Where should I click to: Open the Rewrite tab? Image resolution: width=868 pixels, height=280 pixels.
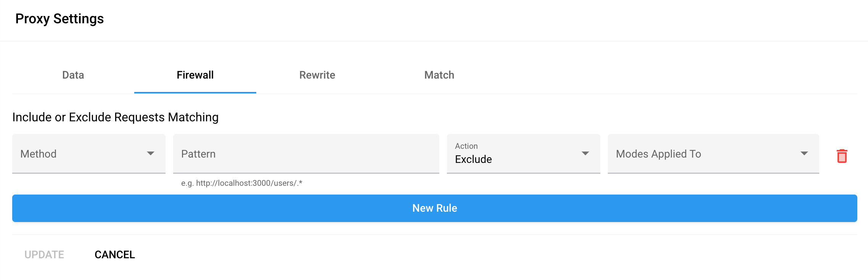click(x=317, y=75)
